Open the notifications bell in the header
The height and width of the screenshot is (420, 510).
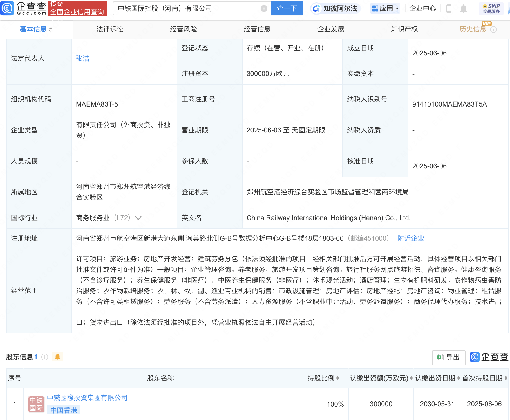coord(463,9)
